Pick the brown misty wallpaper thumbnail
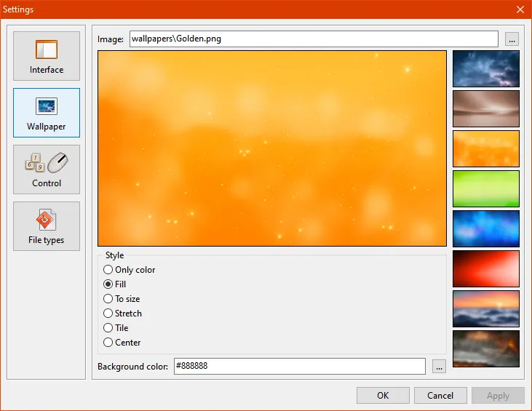The height and width of the screenshot is (411, 532). pyautogui.click(x=486, y=109)
